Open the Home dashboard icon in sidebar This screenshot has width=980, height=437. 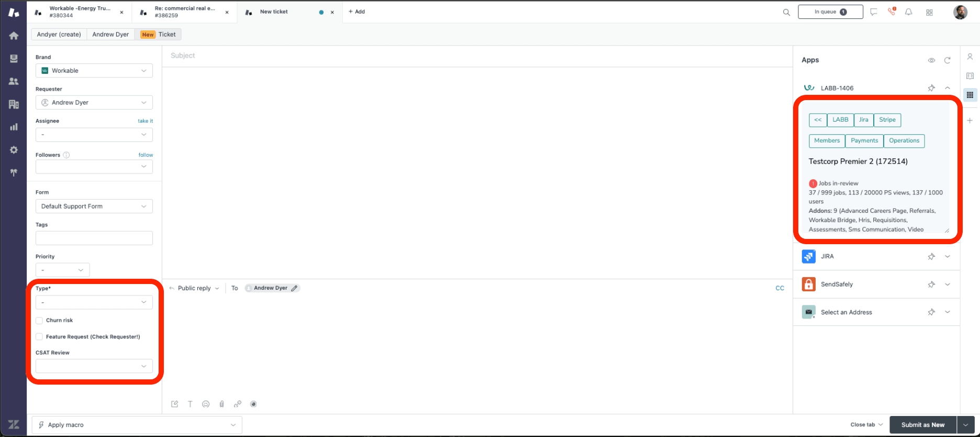coord(14,36)
